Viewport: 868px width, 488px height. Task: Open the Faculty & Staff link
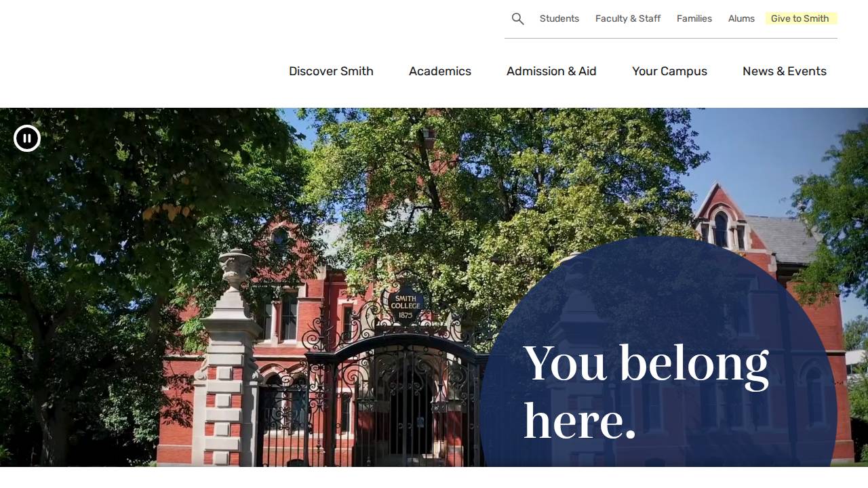click(x=628, y=18)
